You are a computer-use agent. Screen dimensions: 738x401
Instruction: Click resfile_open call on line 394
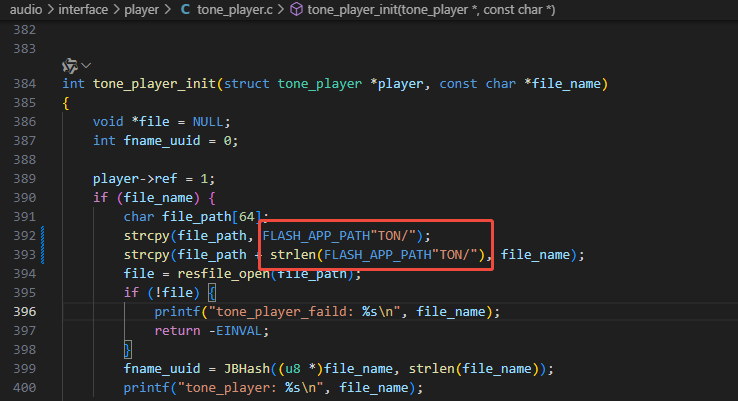point(223,274)
